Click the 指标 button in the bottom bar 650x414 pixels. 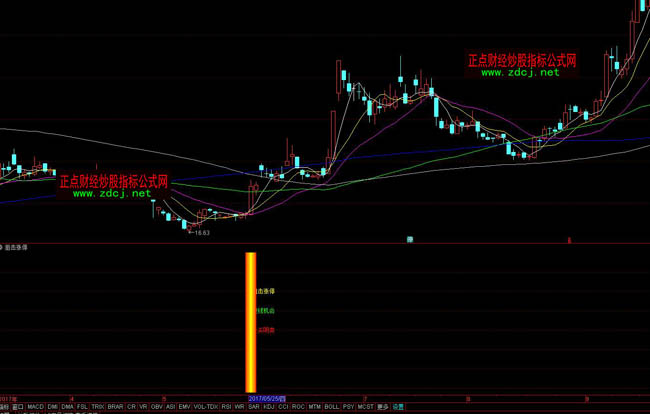click(x=5, y=406)
